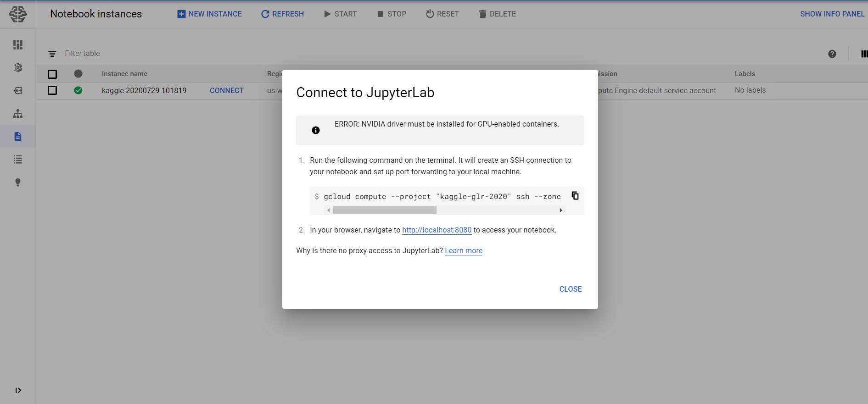This screenshot has width=868, height=404.
Task: Check the kaggle-20200729-101819 row checkbox
Action: click(52, 90)
